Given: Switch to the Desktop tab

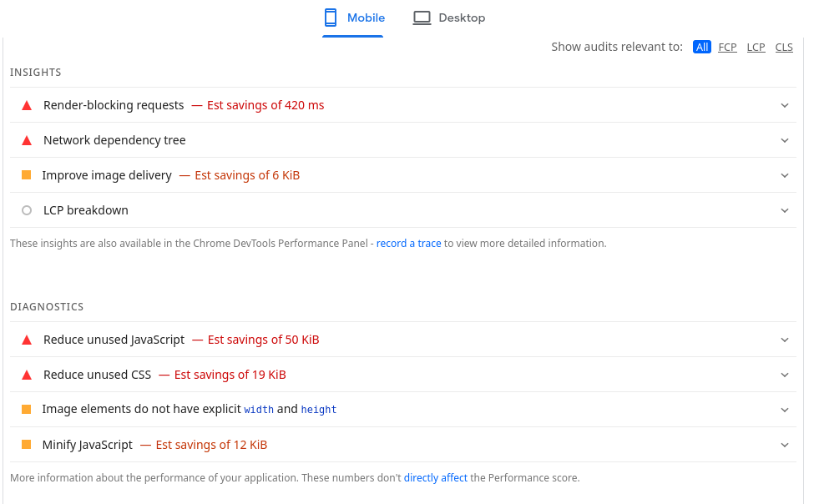Looking at the screenshot, I should coord(449,18).
